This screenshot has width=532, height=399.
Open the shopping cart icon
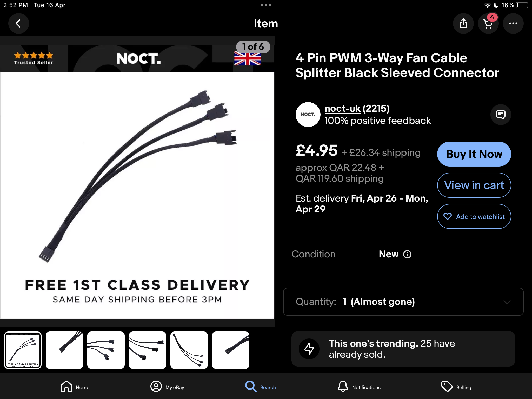[488, 24]
